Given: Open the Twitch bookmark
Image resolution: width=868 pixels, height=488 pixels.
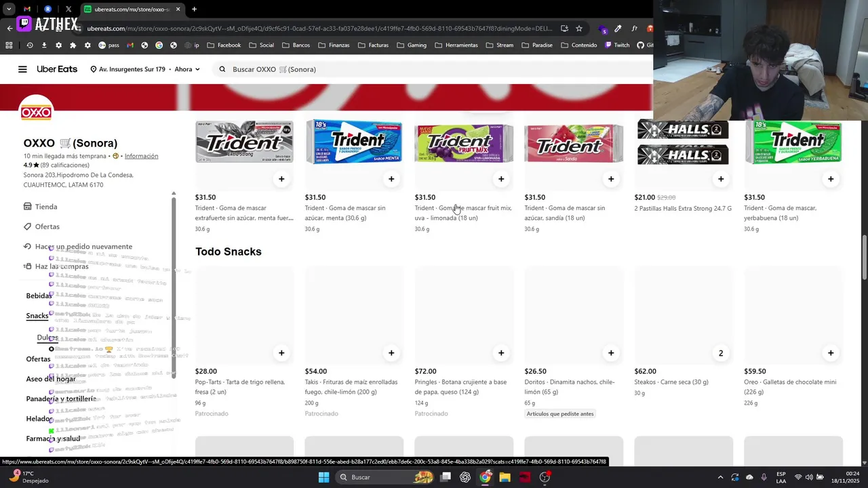Looking at the screenshot, I should [x=617, y=45].
